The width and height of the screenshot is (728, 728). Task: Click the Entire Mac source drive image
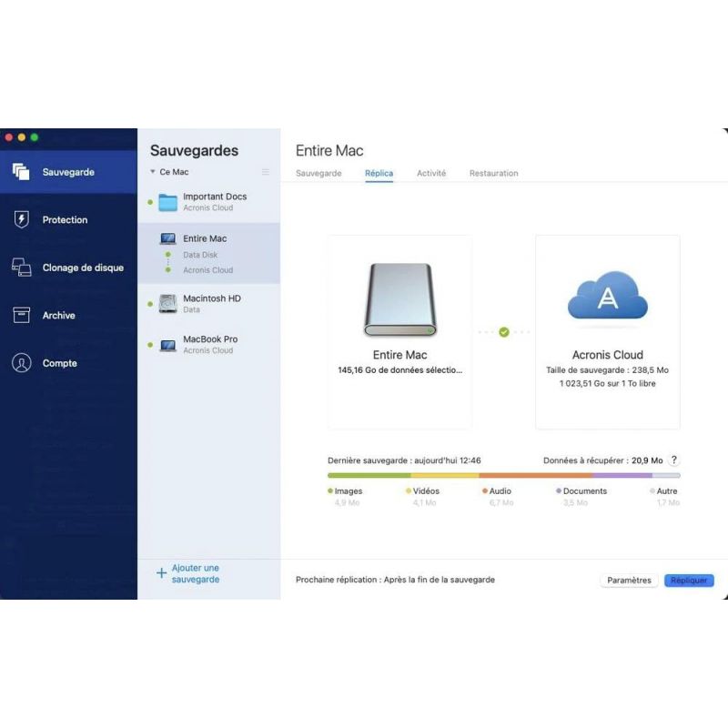pos(399,300)
